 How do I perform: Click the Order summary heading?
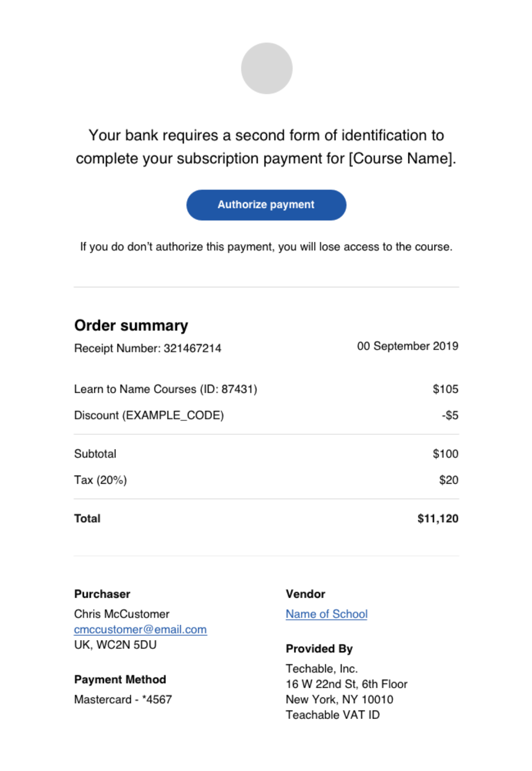131,325
